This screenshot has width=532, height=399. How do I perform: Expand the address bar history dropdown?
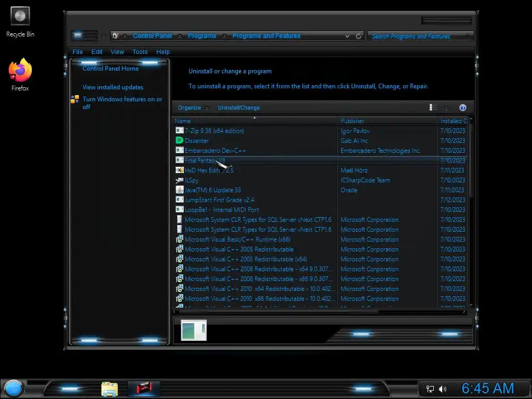tap(347, 36)
